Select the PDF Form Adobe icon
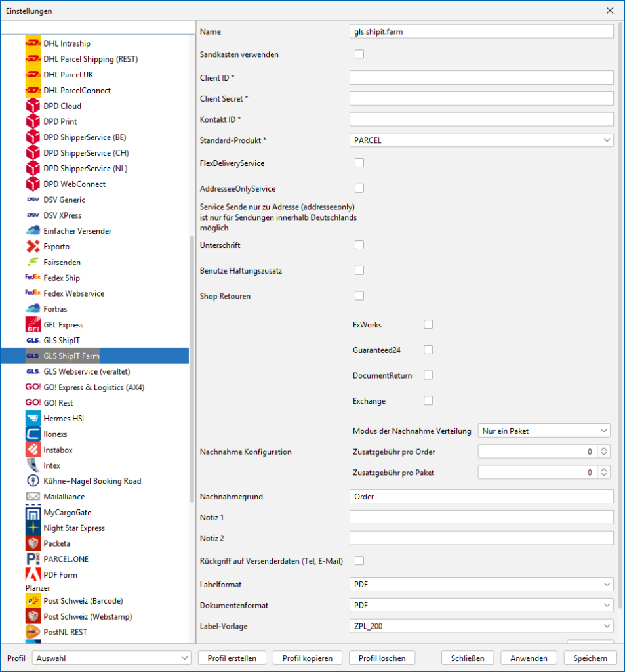Image resolution: width=625 pixels, height=672 pixels. [33, 575]
